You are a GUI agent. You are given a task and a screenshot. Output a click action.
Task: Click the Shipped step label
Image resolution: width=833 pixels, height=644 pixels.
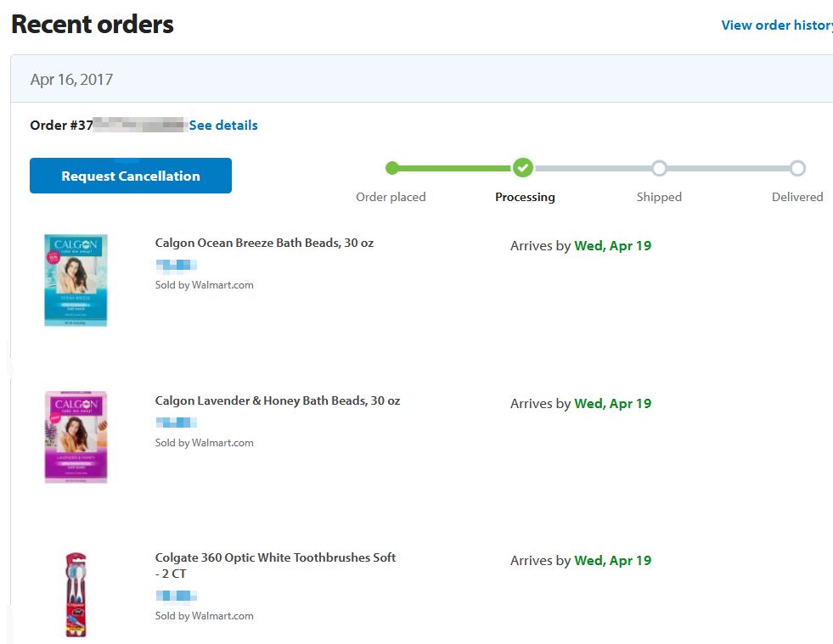tap(659, 197)
